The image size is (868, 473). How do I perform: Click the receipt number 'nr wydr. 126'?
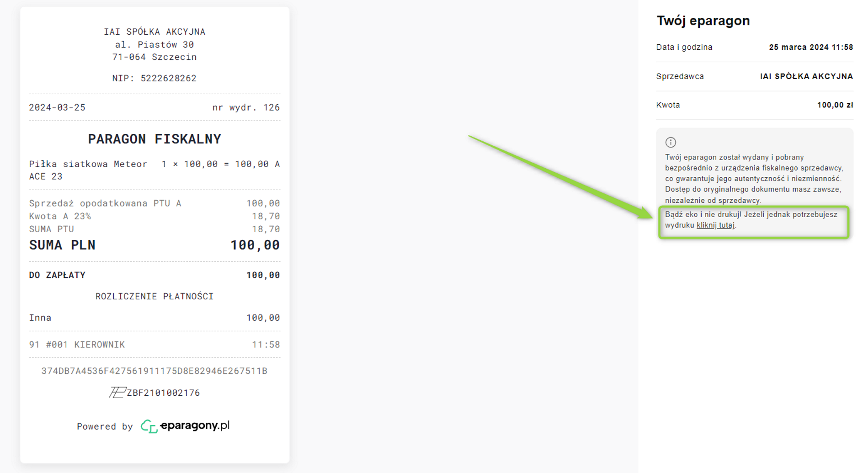pyautogui.click(x=246, y=107)
